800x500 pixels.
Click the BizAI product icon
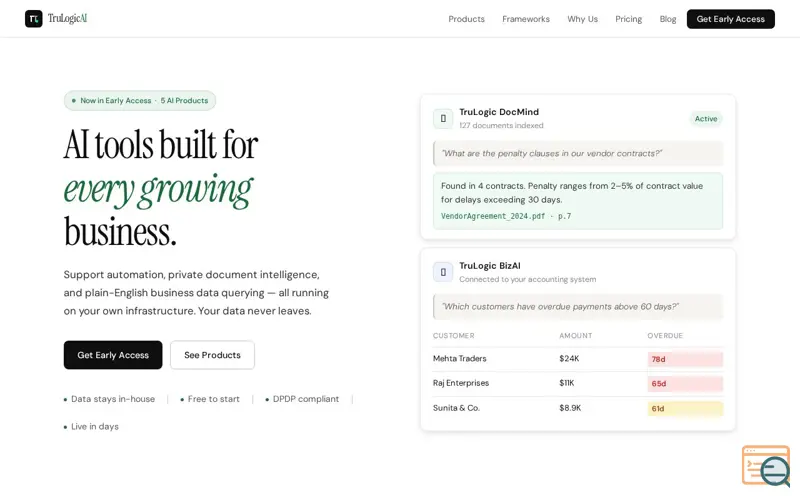click(x=443, y=272)
